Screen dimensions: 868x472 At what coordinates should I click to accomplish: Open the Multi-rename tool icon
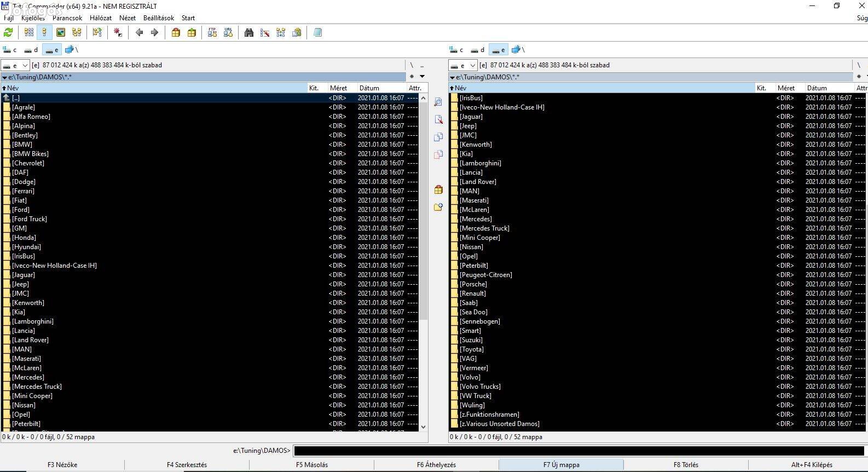click(265, 33)
